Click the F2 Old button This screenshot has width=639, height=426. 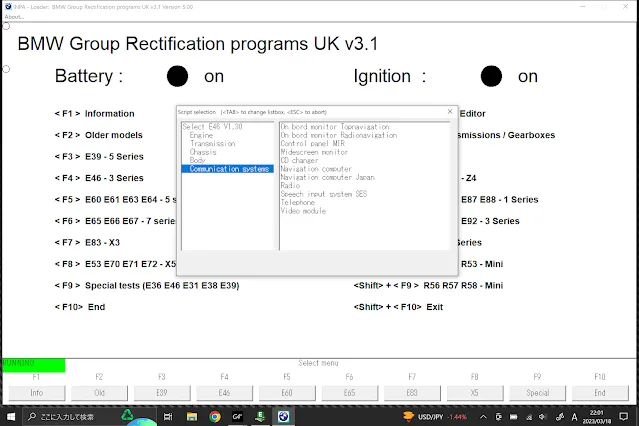[99, 393]
